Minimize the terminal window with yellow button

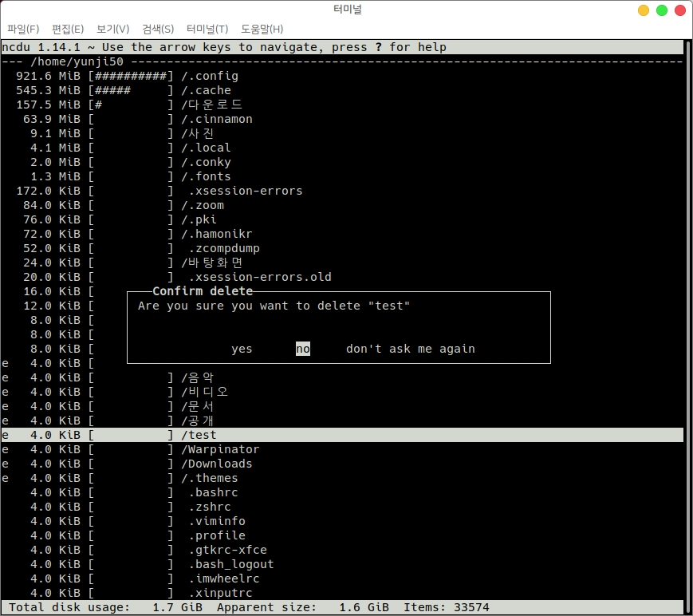(644, 10)
